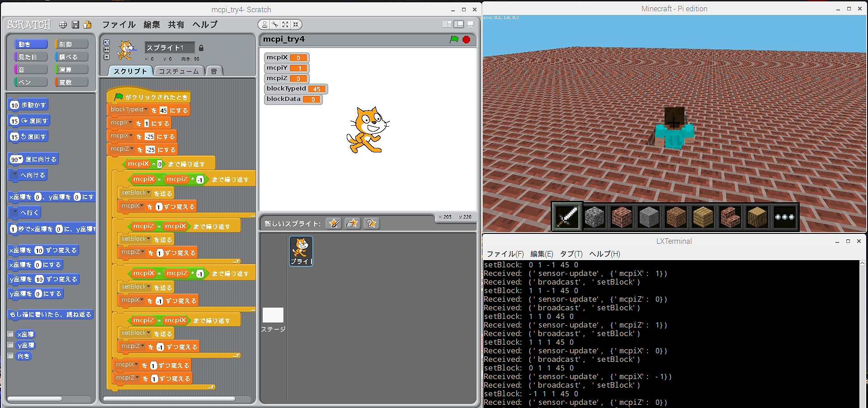Check the 向き reporter checkbox

10,356
